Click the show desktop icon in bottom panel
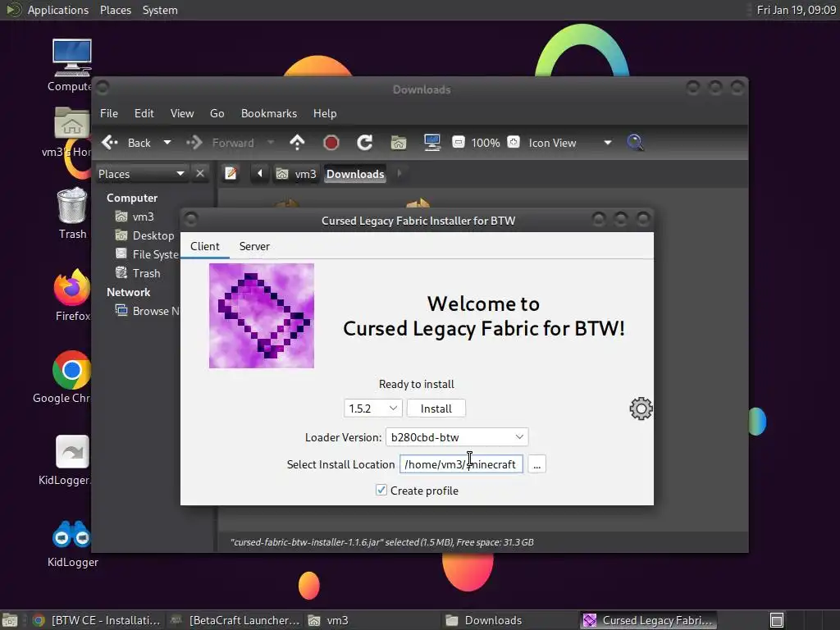Viewport: 840px width, 630px height. [10, 620]
